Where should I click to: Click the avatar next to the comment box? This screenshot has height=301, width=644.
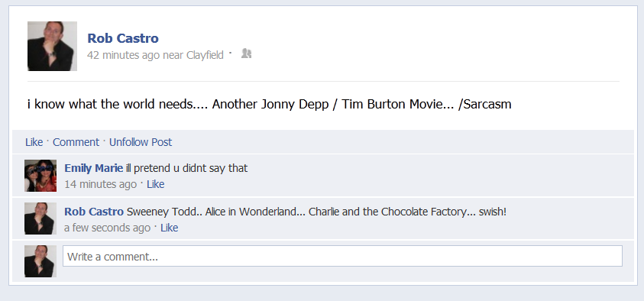coord(40,261)
